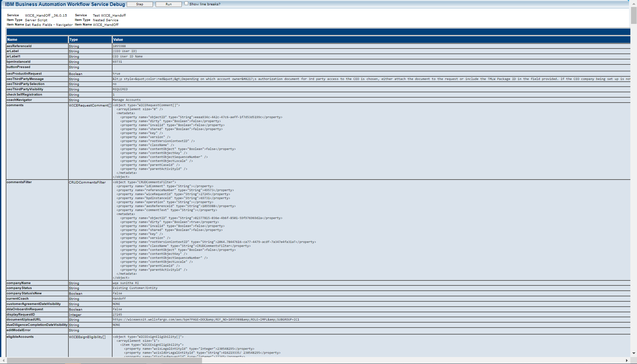Click the Step button

[x=140, y=4]
